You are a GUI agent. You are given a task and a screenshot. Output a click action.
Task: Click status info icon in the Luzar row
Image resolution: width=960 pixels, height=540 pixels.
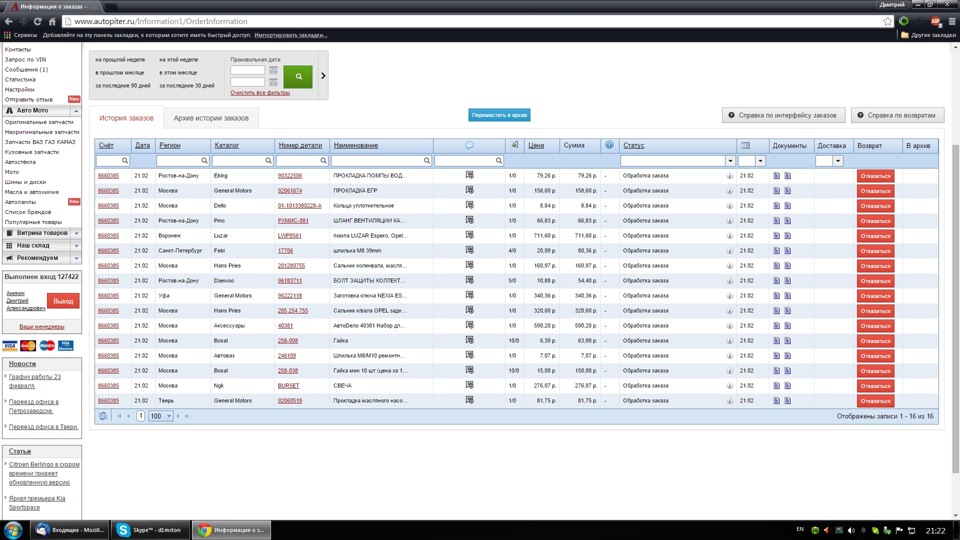click(x=730, y=236)
